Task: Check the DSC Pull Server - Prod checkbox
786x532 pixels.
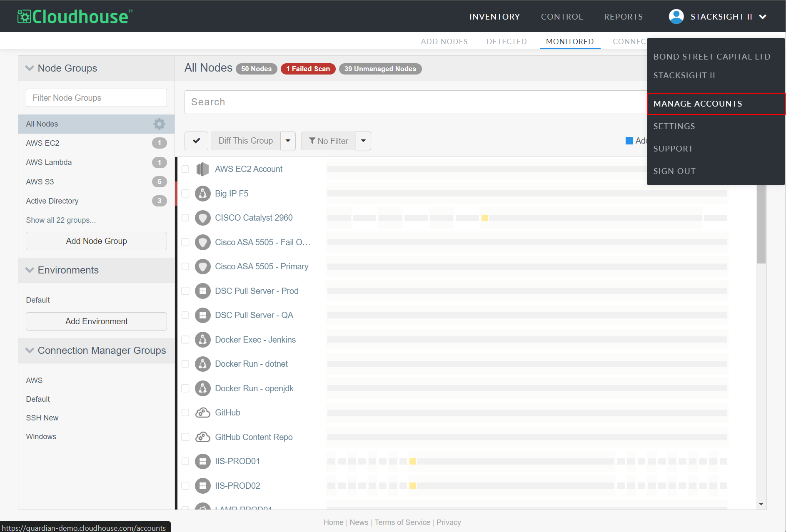Action: [x=185, y=291]
